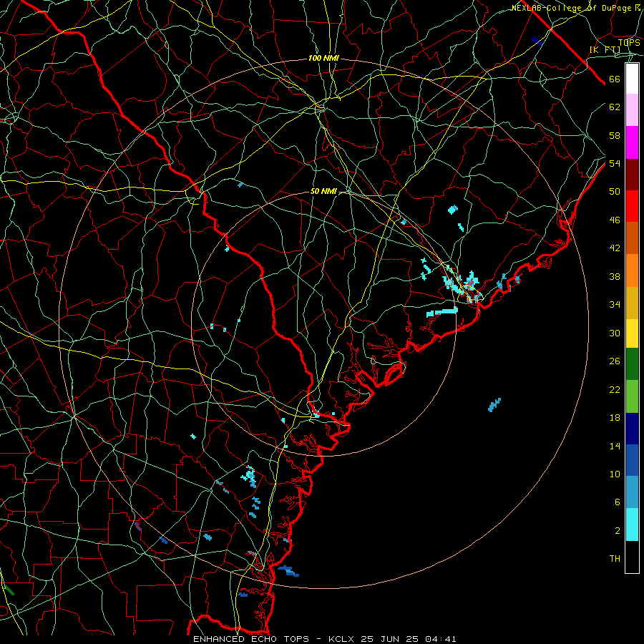Click the '58' legend value

click(615, 135)
